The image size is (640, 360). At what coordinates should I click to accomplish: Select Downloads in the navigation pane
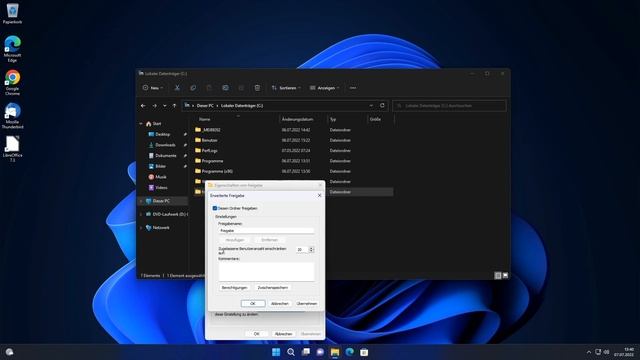click(x=165, y=145)
